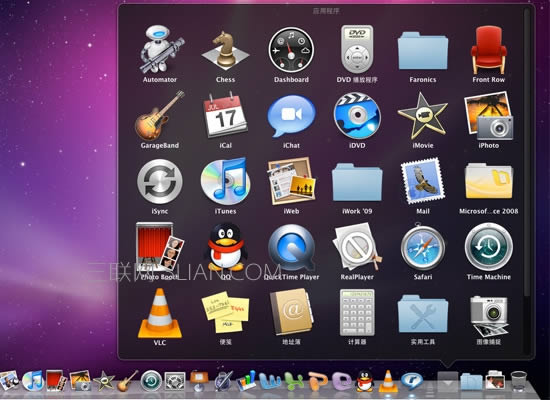Open Pages ink pen icon in Dock
The width and height of the screenshot is (550, 400).
point(223,381)
